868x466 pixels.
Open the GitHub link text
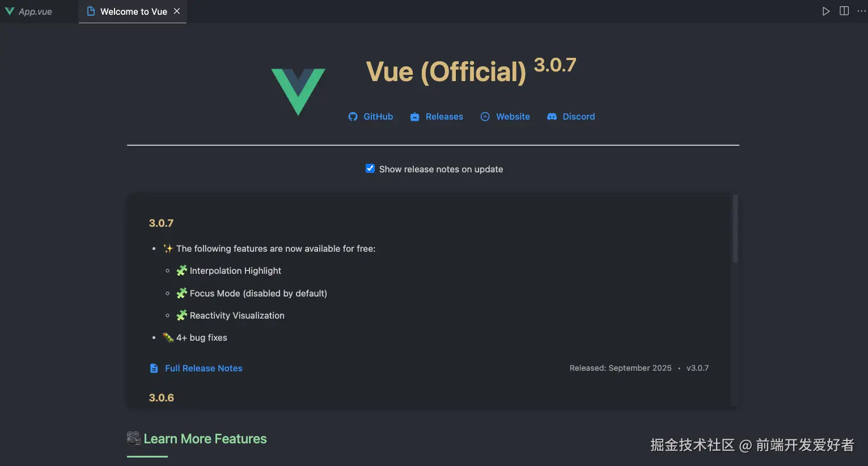coord(378,117)
